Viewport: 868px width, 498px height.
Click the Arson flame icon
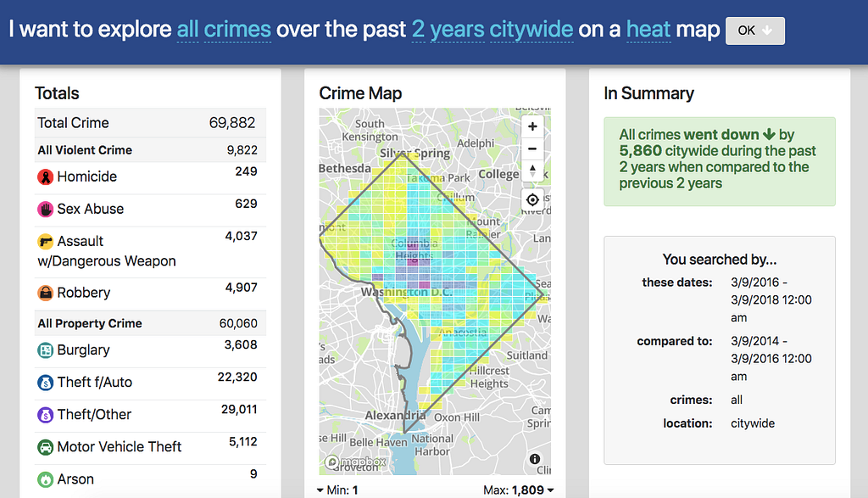(46, 479)
